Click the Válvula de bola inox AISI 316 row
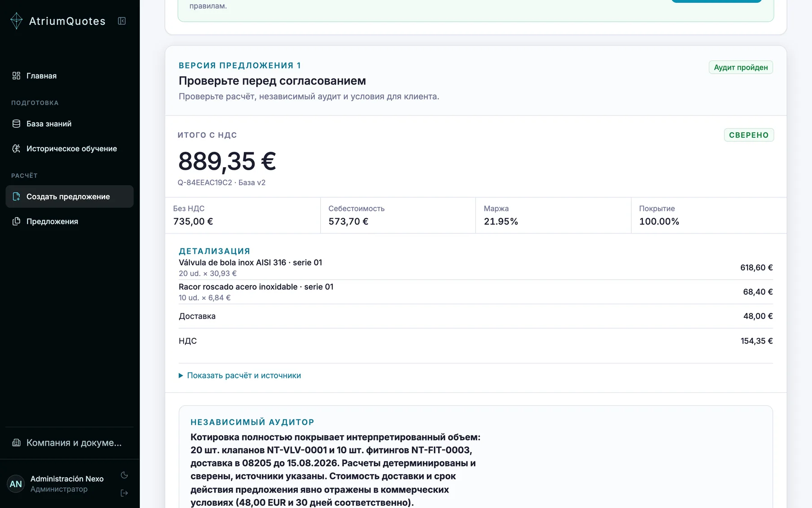This screenshot has height=508, width=812. (x=475, y=268)
